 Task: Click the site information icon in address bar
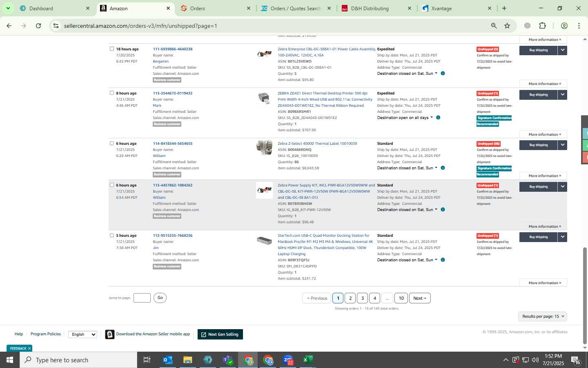coord(56,26)
